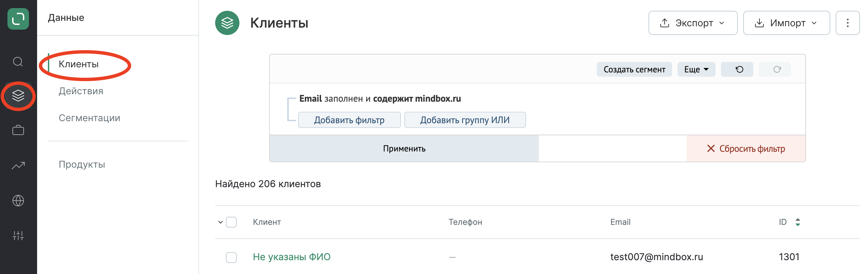Click the green layers icon beside Клиенты heading
Image resolution: width=868 pixels, height=274 pixels.
[x=227, y=23]
